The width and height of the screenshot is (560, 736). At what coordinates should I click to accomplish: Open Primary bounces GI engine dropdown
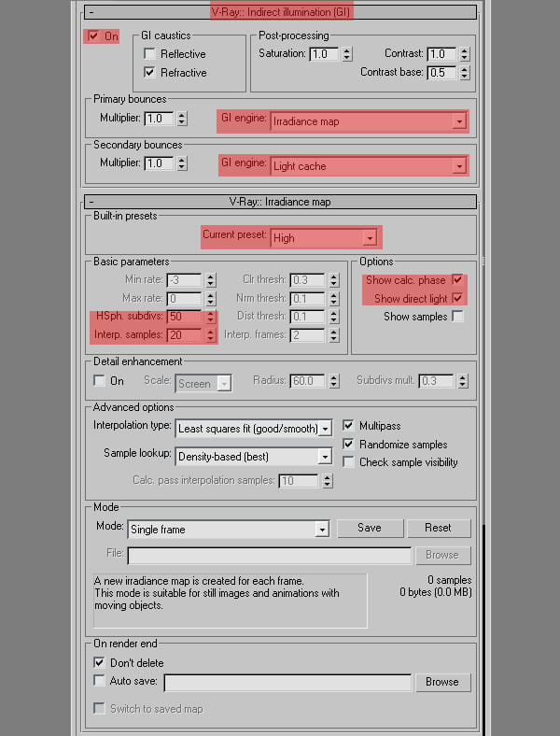pyautogui.click(x=369, y=121)
